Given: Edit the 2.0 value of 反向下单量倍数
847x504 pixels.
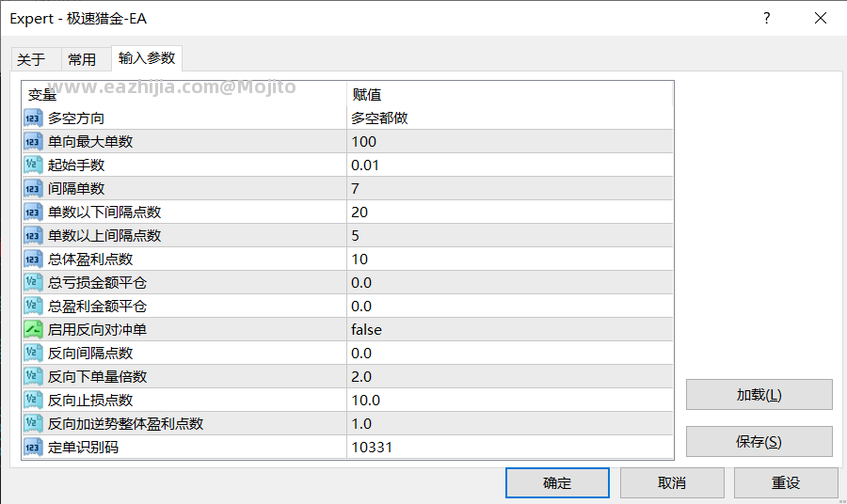Looking at the screenshot, I should [x=510, y=377].
